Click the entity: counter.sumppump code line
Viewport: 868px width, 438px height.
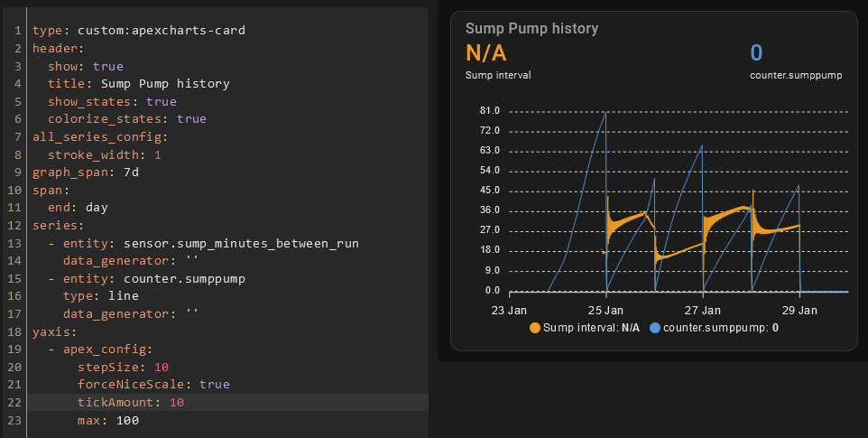click(153, 278)
